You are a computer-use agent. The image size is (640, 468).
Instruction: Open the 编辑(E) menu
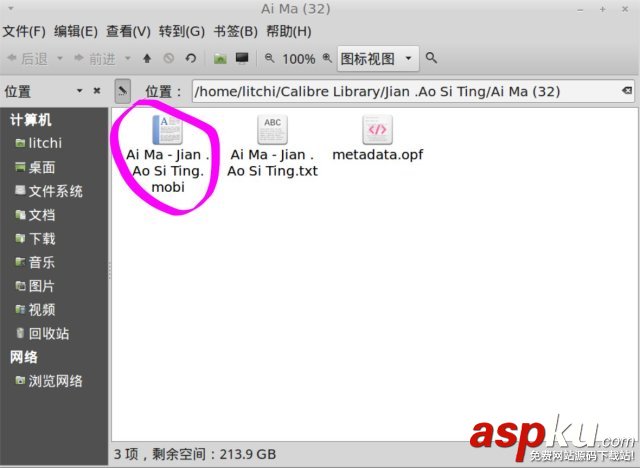(x=76, y=31)
